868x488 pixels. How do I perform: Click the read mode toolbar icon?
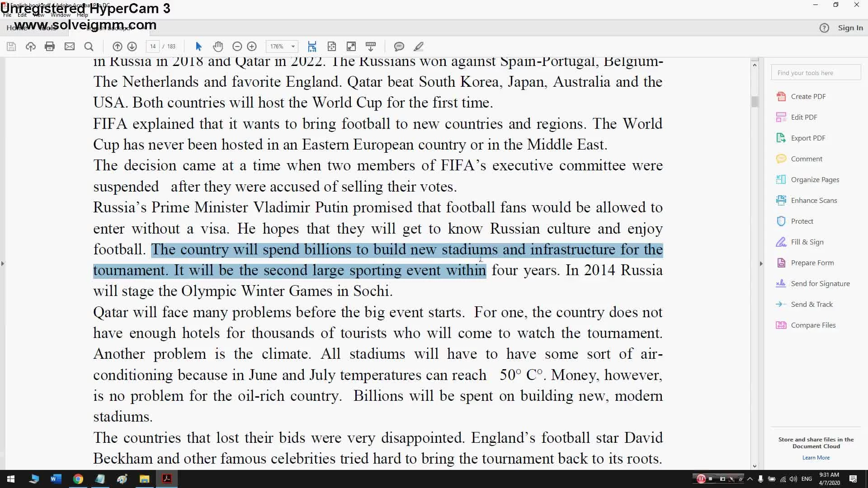(x=371, y=47)
